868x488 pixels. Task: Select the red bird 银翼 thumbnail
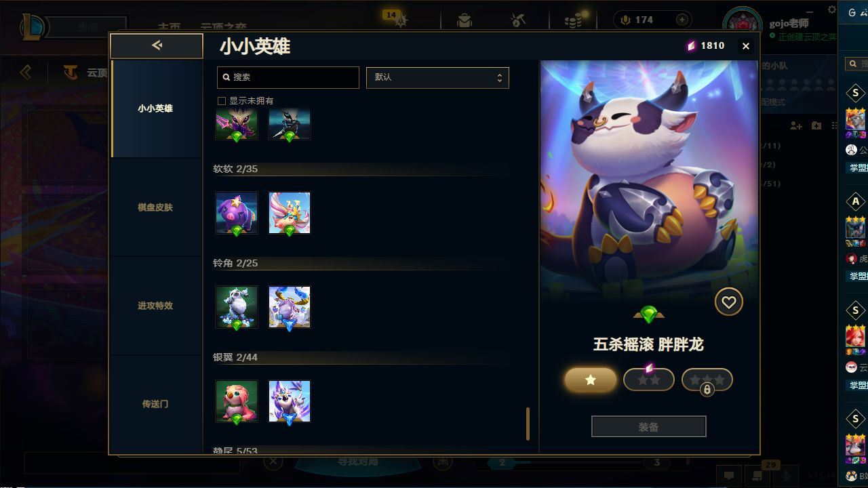(x=237, y=401)
